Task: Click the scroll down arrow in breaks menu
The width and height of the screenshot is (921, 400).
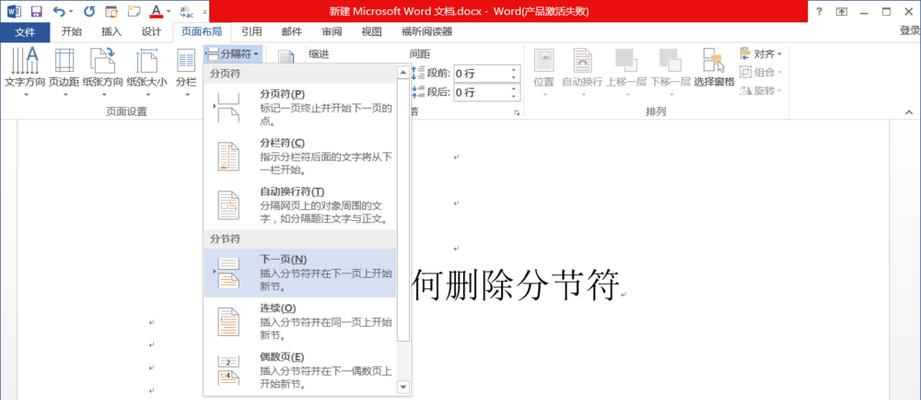Action: [403, 386]
